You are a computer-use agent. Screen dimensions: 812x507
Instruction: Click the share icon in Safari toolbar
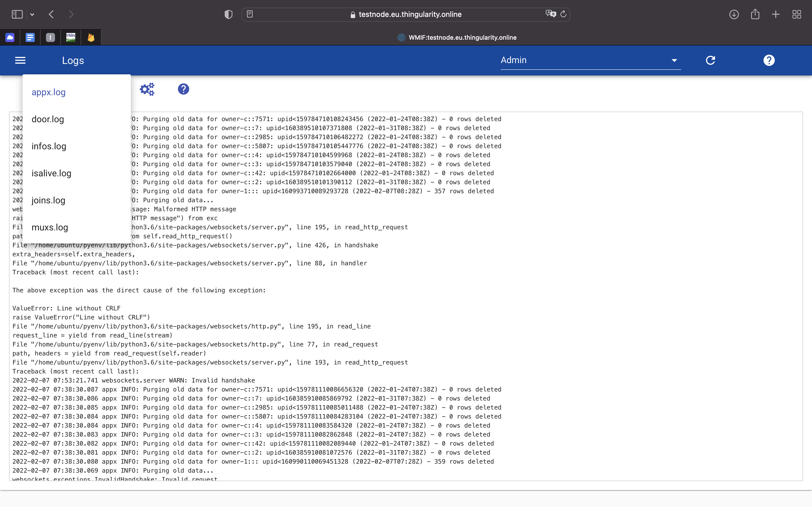pyautogui.click(x=755, y=14)
